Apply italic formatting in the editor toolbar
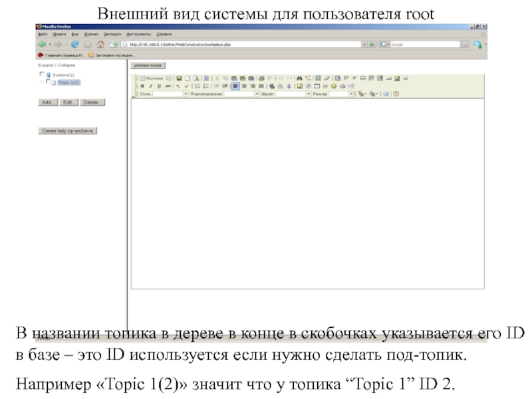This screenshot has height=399, width=532. (151, 86)
